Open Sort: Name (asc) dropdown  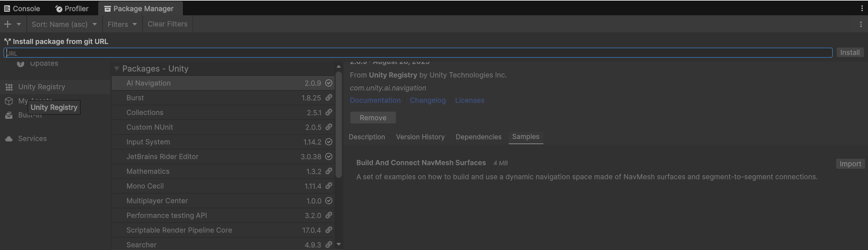(64, 24)
